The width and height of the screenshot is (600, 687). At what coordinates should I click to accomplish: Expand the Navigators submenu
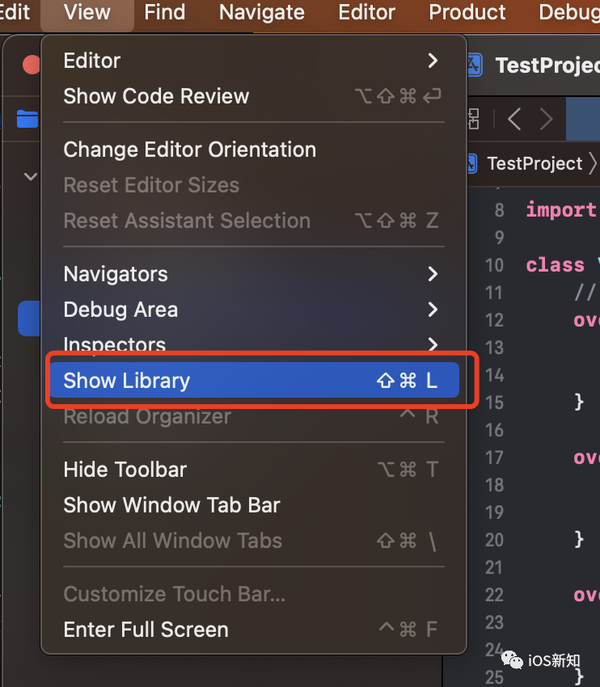coord(252,274)
